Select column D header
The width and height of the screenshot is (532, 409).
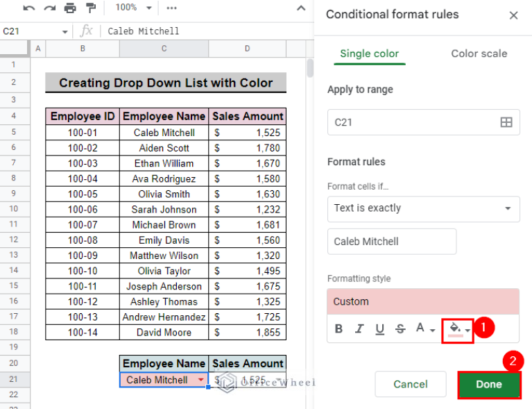248,48
